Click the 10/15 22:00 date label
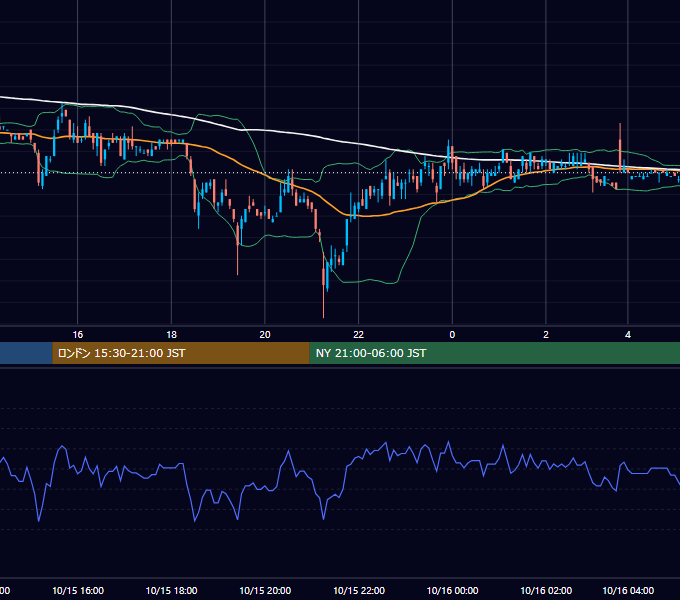 click(359, 590)
